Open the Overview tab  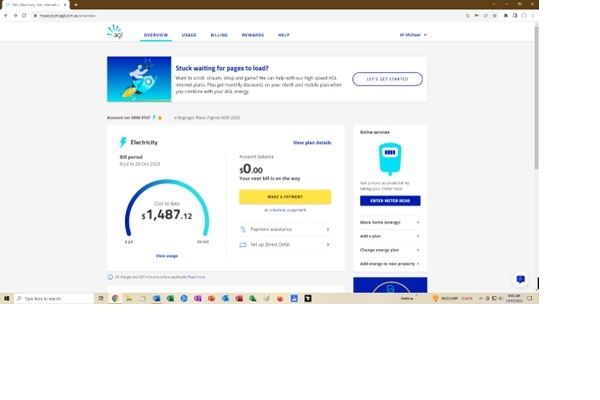pyautogui.click(x=156, y=35)
